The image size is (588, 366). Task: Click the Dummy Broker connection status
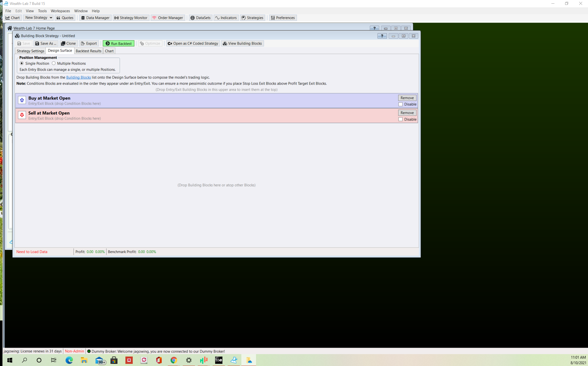(x=156, y=351)
